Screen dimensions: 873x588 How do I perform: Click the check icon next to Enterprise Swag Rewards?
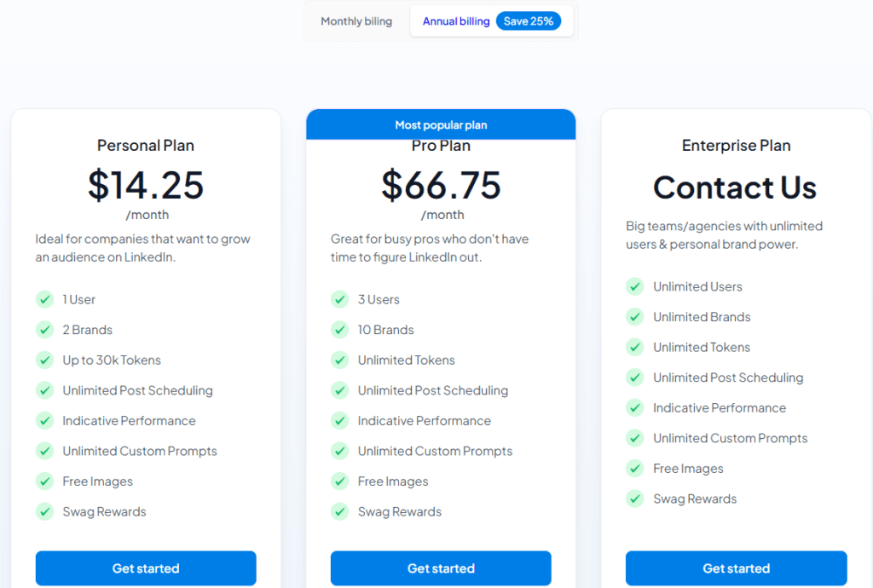(634, 499)
